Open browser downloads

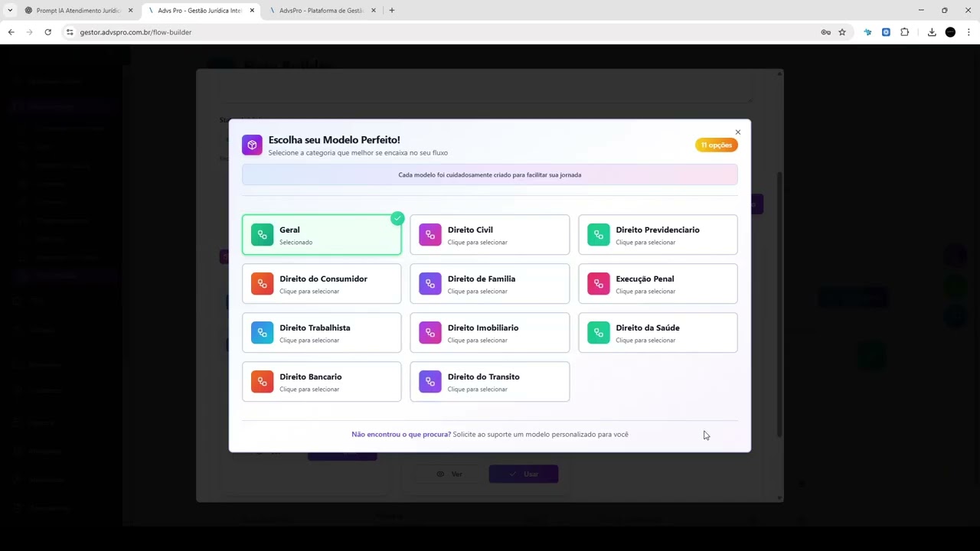[x=932, y=32]
